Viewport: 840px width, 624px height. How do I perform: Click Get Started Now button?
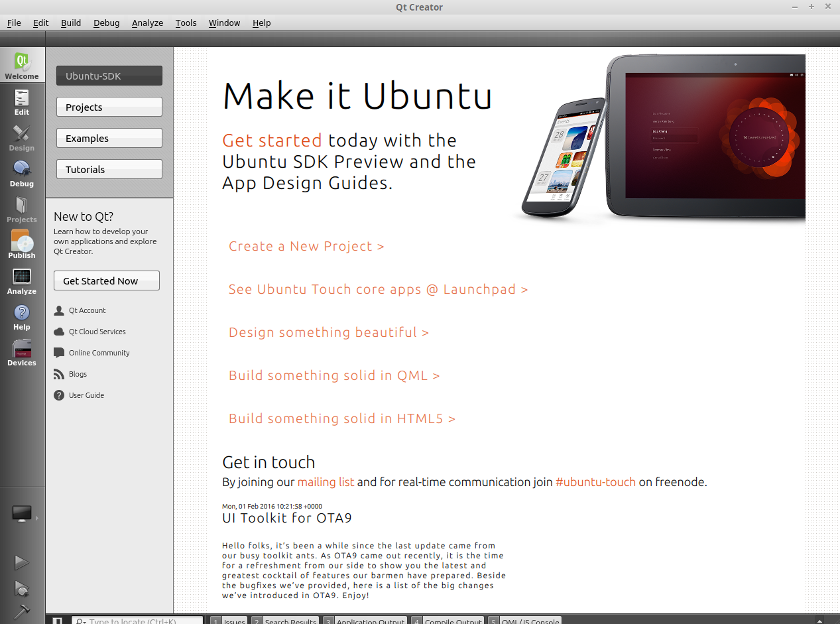coord(107,281)
